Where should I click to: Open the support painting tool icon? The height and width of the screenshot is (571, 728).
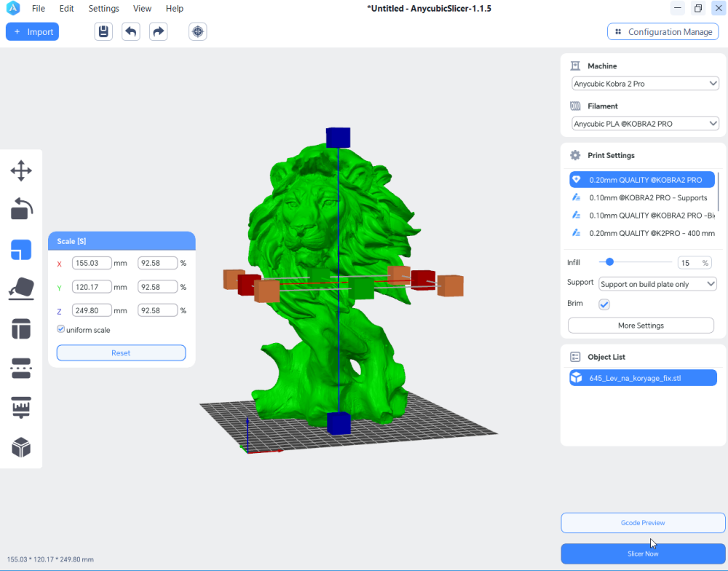pos(21,407)
